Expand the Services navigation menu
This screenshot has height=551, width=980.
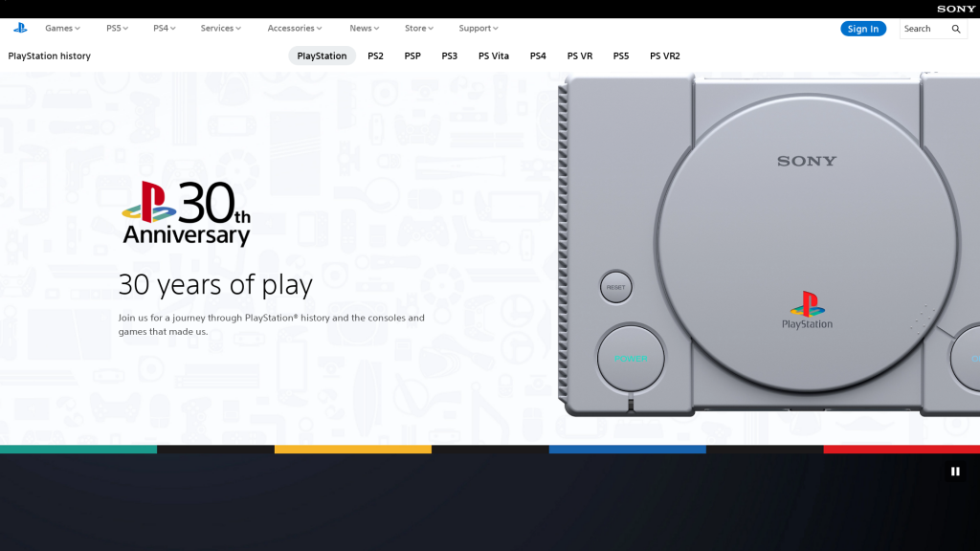(221, 29)
